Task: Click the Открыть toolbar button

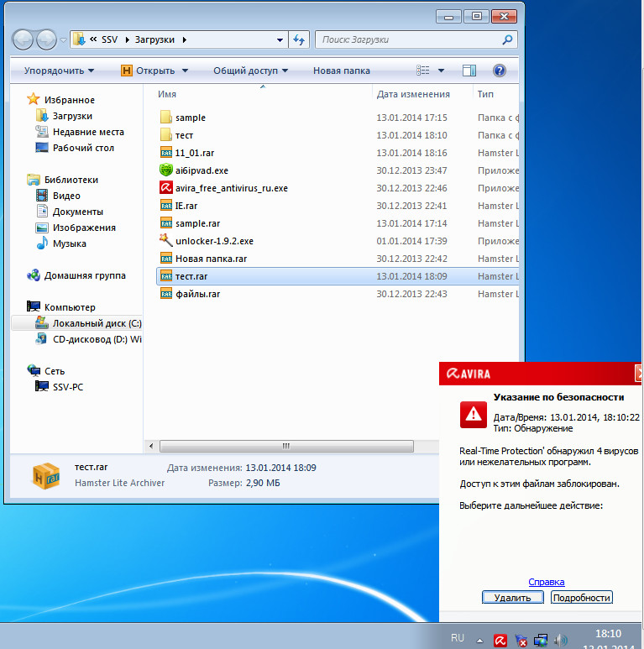Action: [x=154, y=71]
